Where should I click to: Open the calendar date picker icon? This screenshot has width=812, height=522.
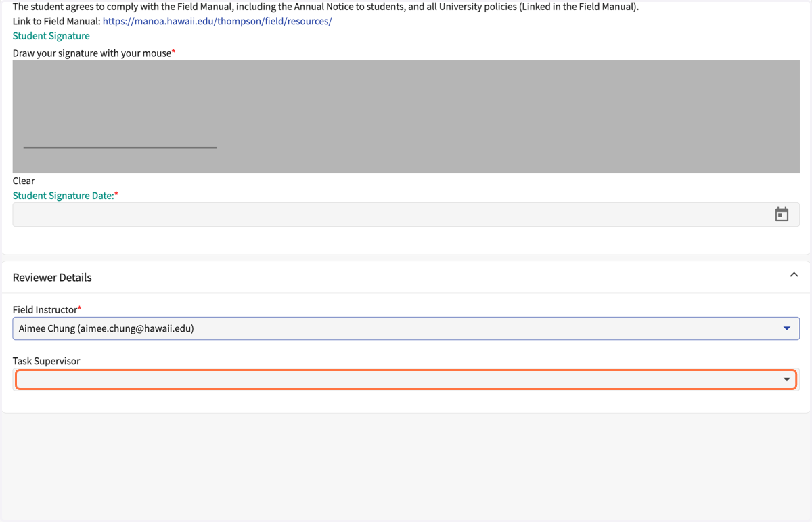point(782,215)
